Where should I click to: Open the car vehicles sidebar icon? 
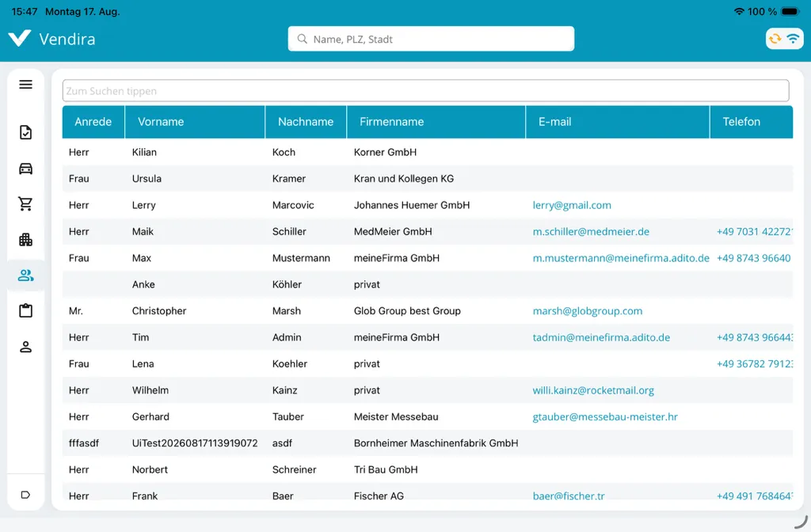pos(25,169)
